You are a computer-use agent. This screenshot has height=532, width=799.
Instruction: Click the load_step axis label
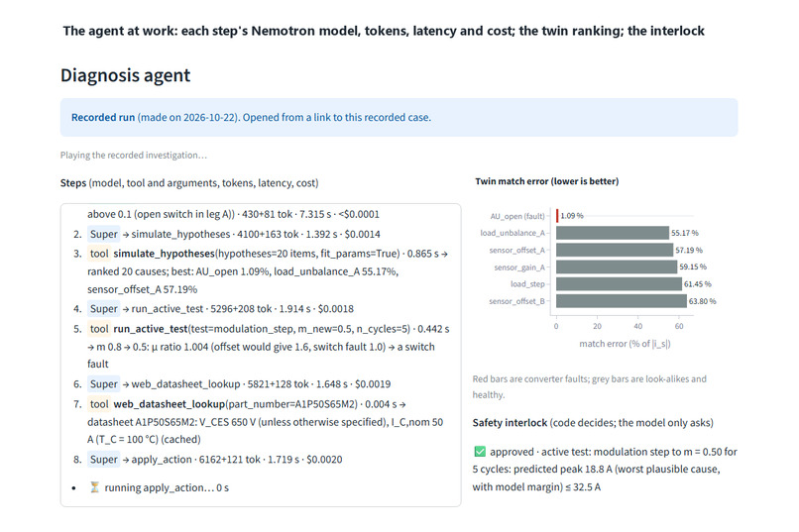click(527, 284)
